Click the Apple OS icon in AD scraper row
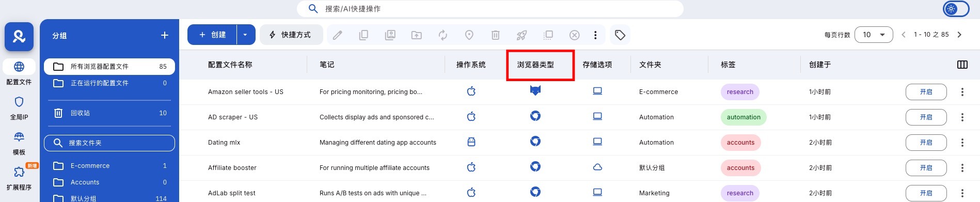The height and width of the screenshot is (202, 980). point(471,116)
